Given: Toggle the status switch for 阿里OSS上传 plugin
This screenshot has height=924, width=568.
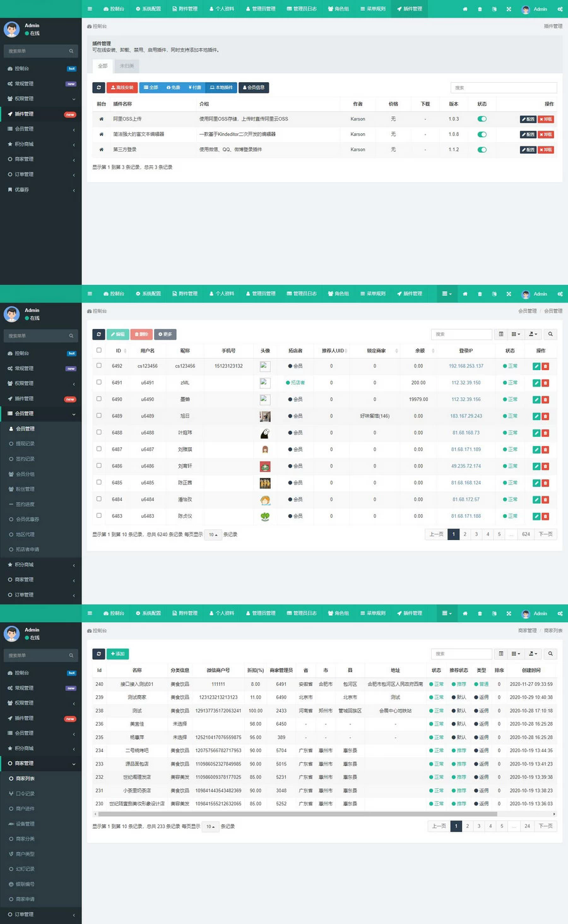Looking at the screenshot, I should coord(482,119).
